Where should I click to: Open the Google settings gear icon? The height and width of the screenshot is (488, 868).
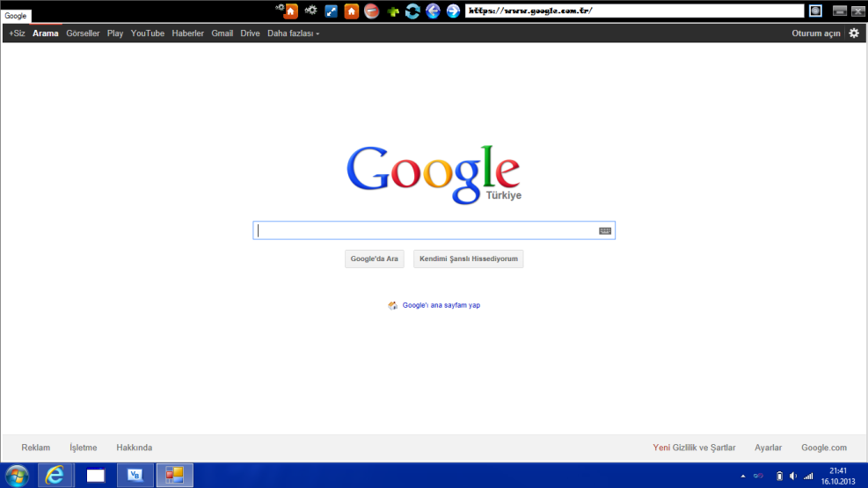click(x=853, y=33)
